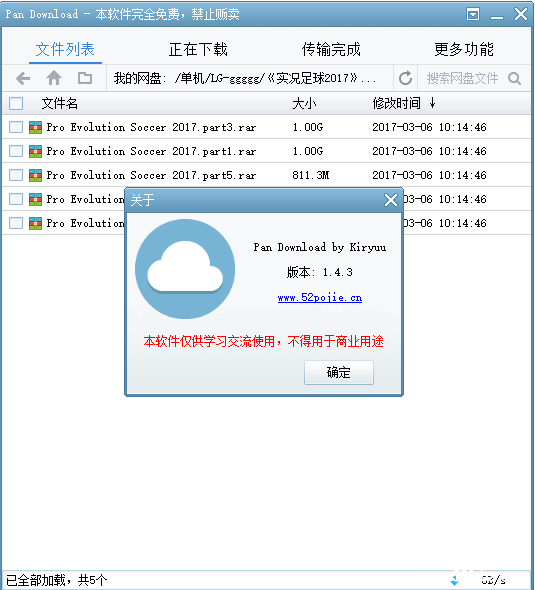Check the box in the fourth file row
This screenshot has width=535, height=590.
[x=16, y=199]
